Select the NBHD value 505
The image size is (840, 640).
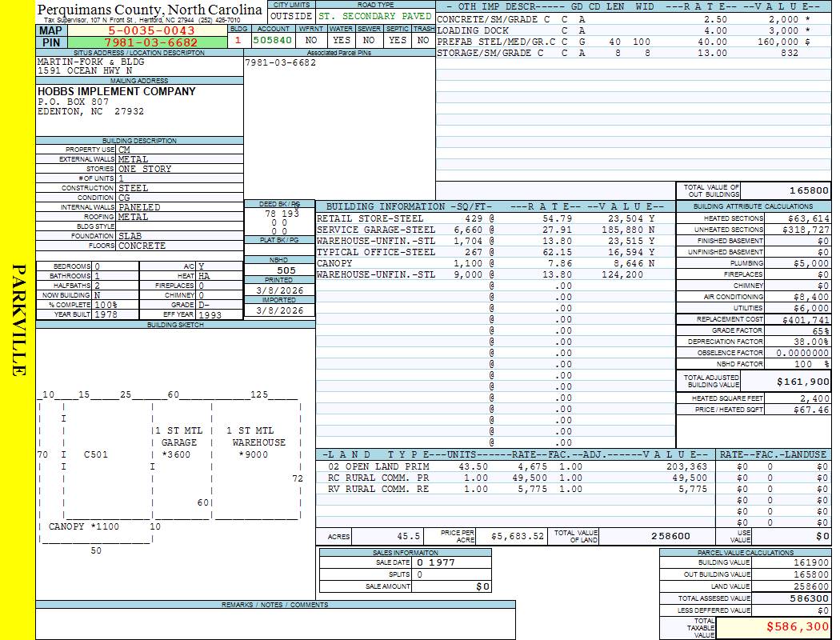coord(279,270)
